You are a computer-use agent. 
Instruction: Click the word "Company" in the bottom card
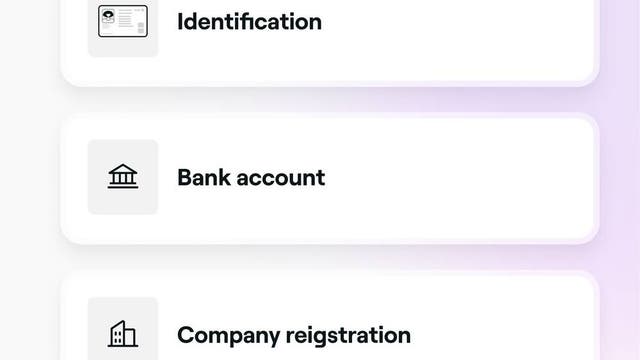[x=229, y=336]
